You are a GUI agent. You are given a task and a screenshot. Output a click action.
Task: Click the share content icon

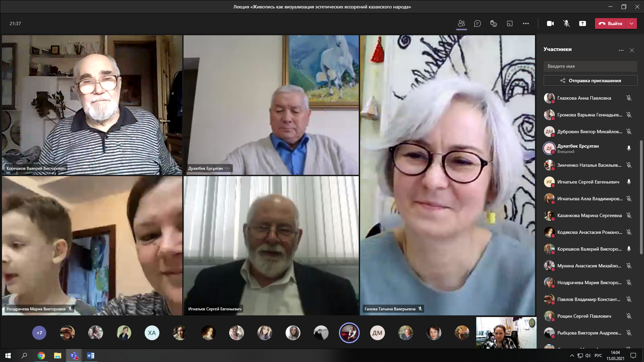point(583,23)
